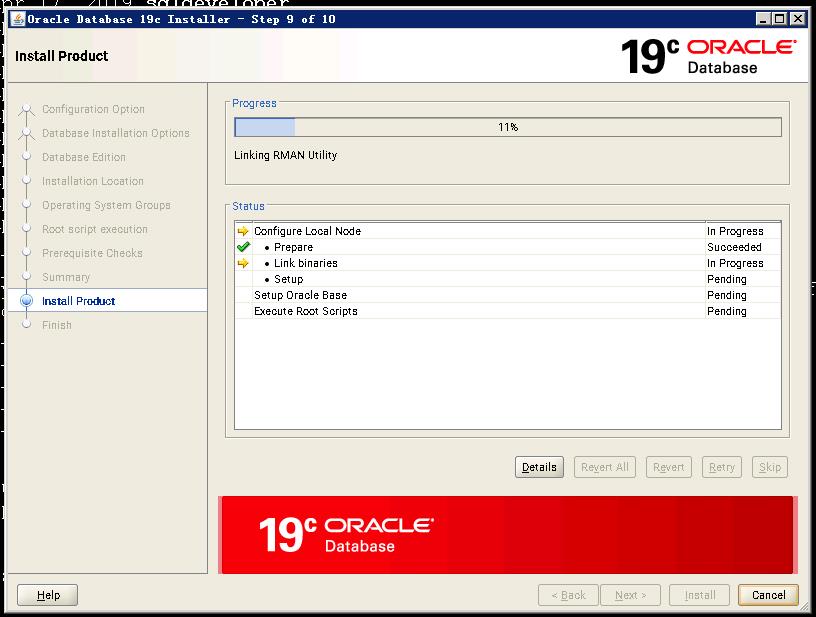Select the Database Installation Options step
The width and height of the screenshot is (816, 617).
click(x=116, y=133)
